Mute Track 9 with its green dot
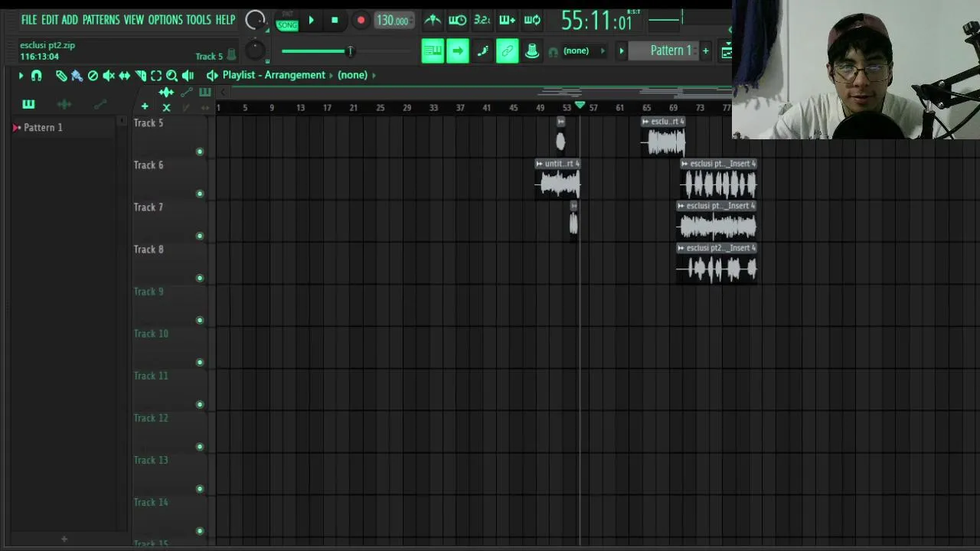 click(200, 320)
